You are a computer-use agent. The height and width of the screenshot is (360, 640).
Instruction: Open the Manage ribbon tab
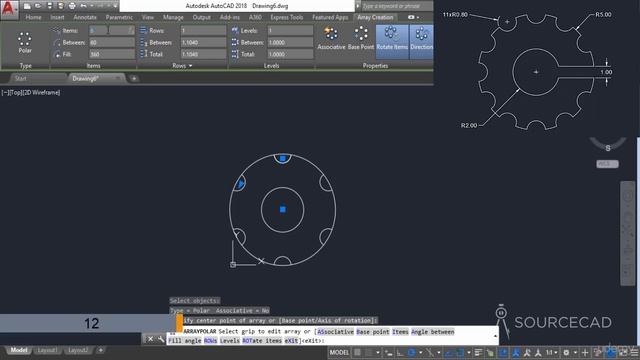tap(173, 17)
